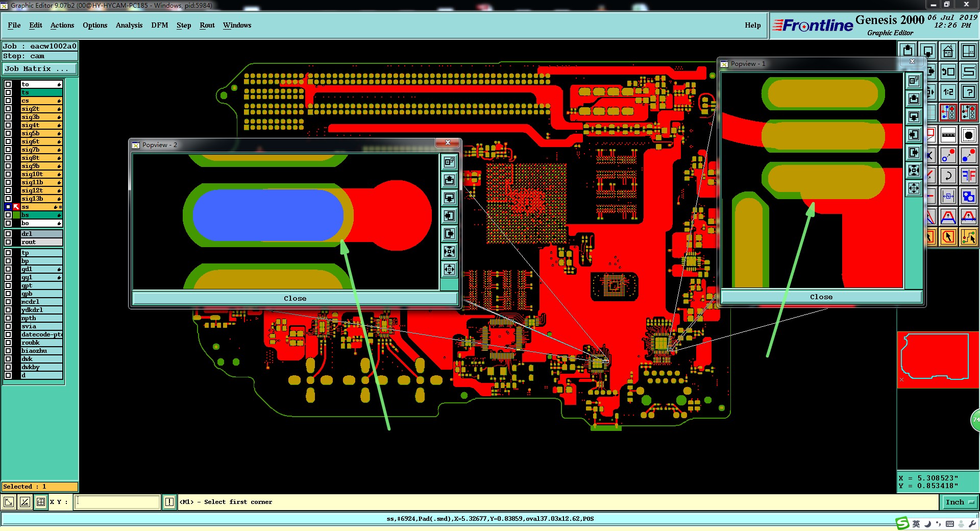The height and width of the screenshot is (531, 980).
Task: Select the sig7b layer row
Action: (x=41, y=150)
